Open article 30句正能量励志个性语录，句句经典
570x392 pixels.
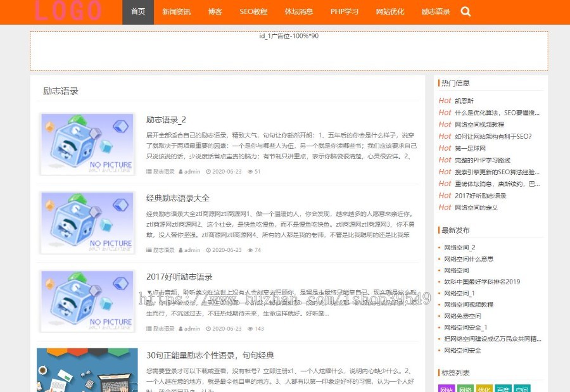point(210,355)
